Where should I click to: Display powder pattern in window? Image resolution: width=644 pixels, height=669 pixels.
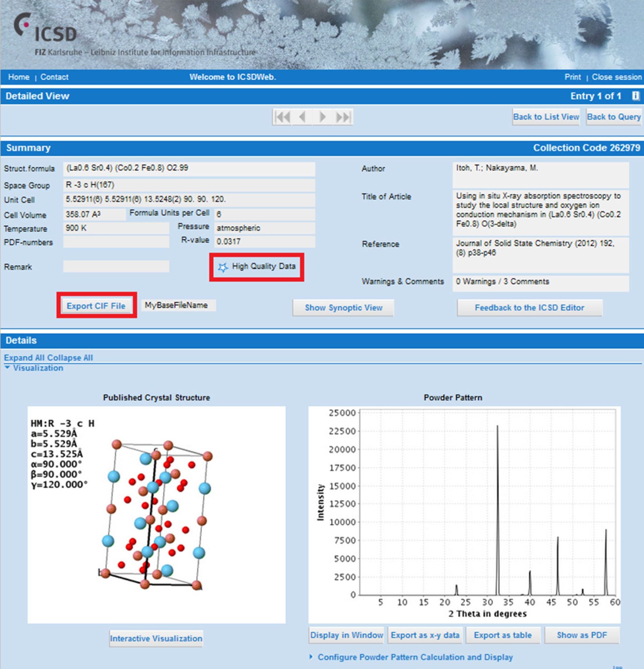[346, 635]
